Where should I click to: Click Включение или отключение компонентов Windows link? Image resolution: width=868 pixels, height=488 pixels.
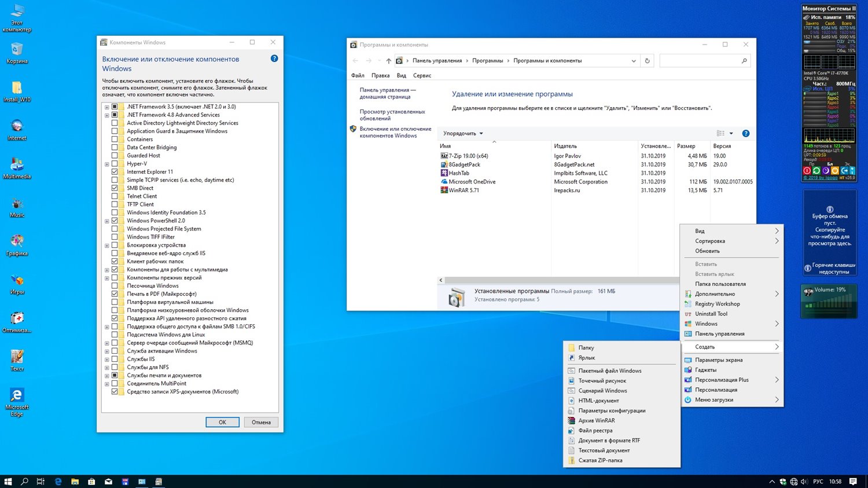(395, 132)
